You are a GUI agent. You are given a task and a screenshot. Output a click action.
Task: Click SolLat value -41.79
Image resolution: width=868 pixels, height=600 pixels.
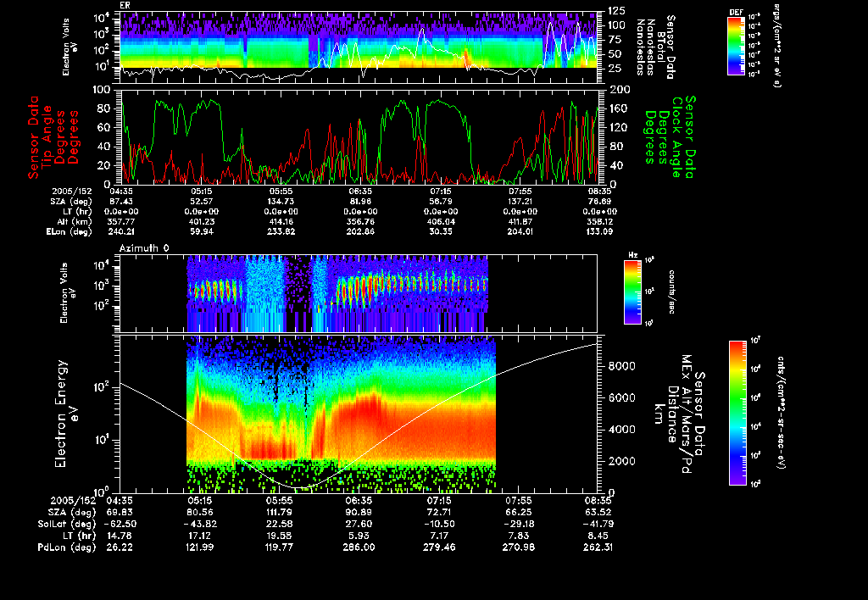(598, 525)
